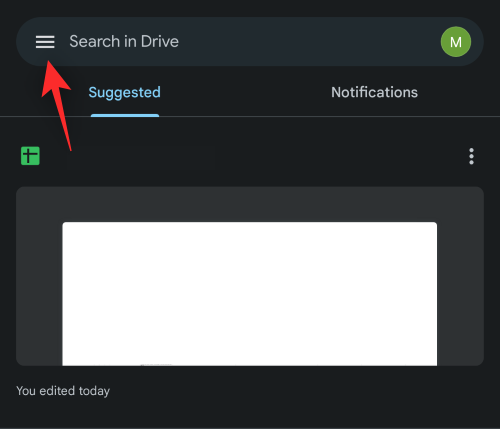Click the green Sheets file icon
This screenshot has width=500, height=429.
[x=30, y=156]
